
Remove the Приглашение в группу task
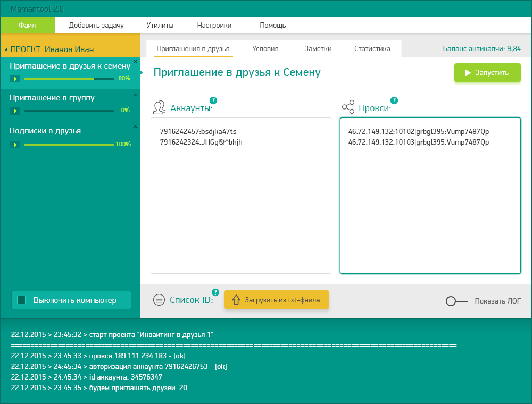click(135, 95)
